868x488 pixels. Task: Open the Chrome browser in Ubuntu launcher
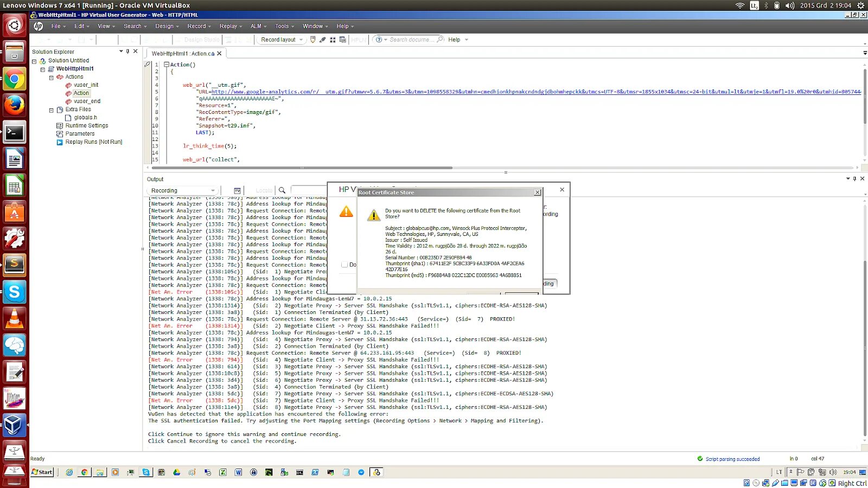point(14,80)
